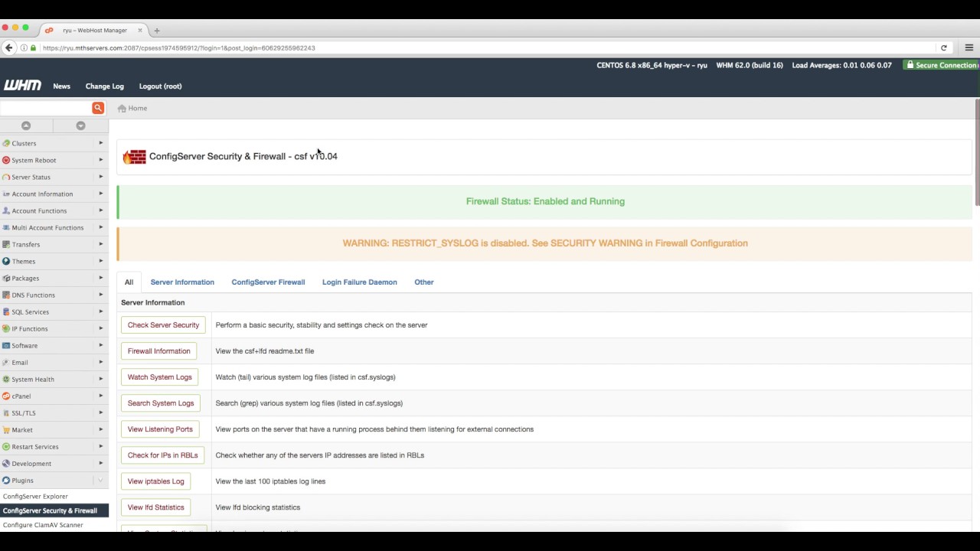Click the View iptables Log button
Screen dimensions: 980x551
tap(155, 481)
